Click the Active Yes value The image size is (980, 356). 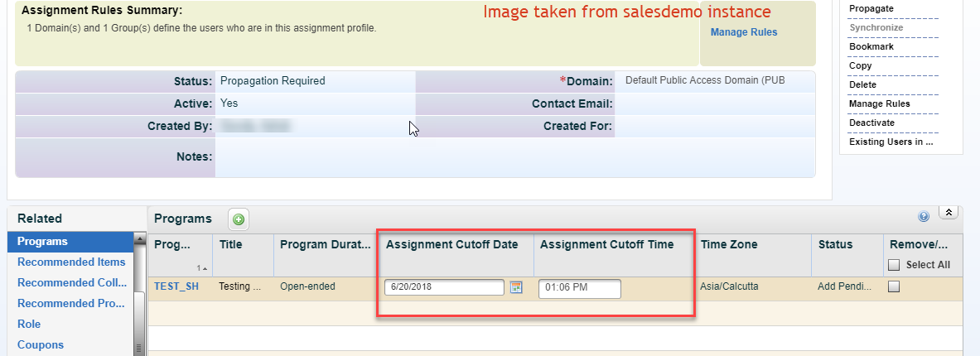[229, 103]
